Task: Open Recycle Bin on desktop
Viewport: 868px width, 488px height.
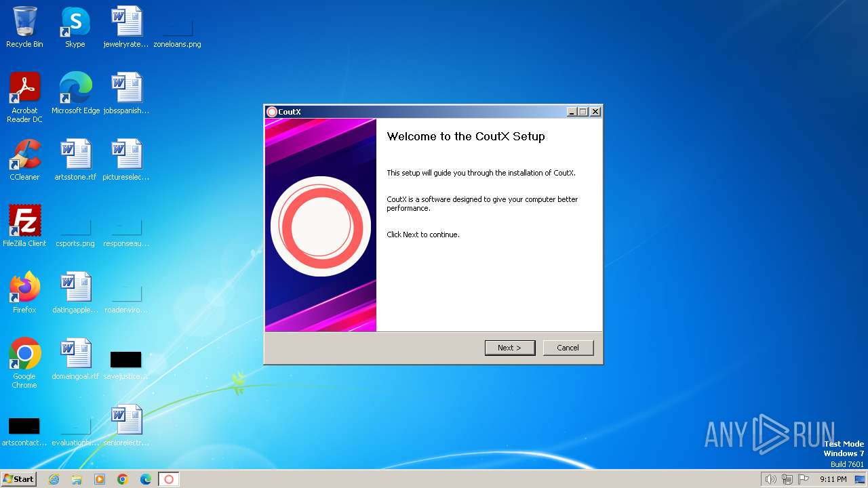Action: [24, 27]
